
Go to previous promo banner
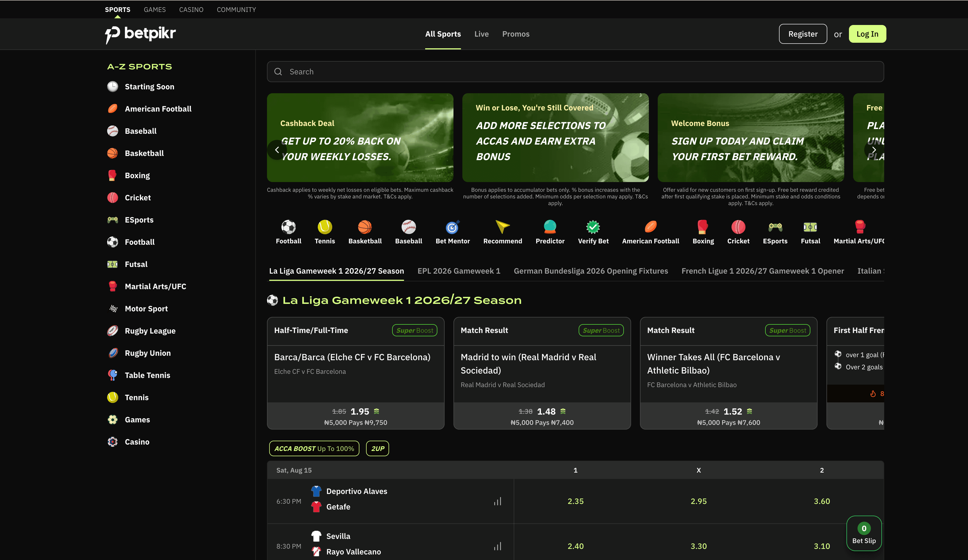277,150
